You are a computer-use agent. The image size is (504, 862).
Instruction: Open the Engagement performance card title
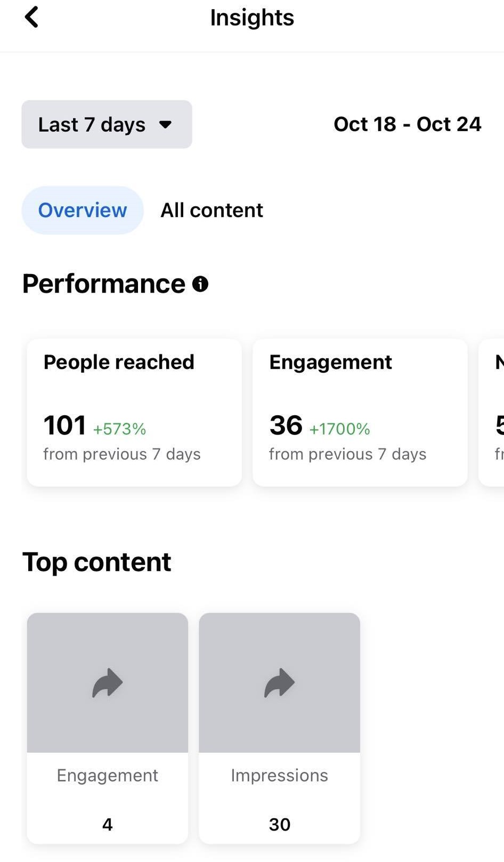pyautogui.click(x=330, y=362)
